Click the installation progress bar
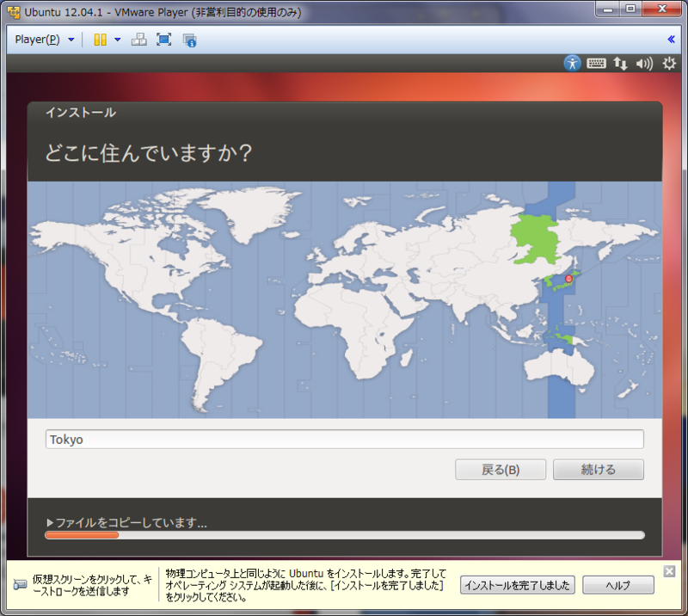 pyautogui.click(x=344, y=535)
